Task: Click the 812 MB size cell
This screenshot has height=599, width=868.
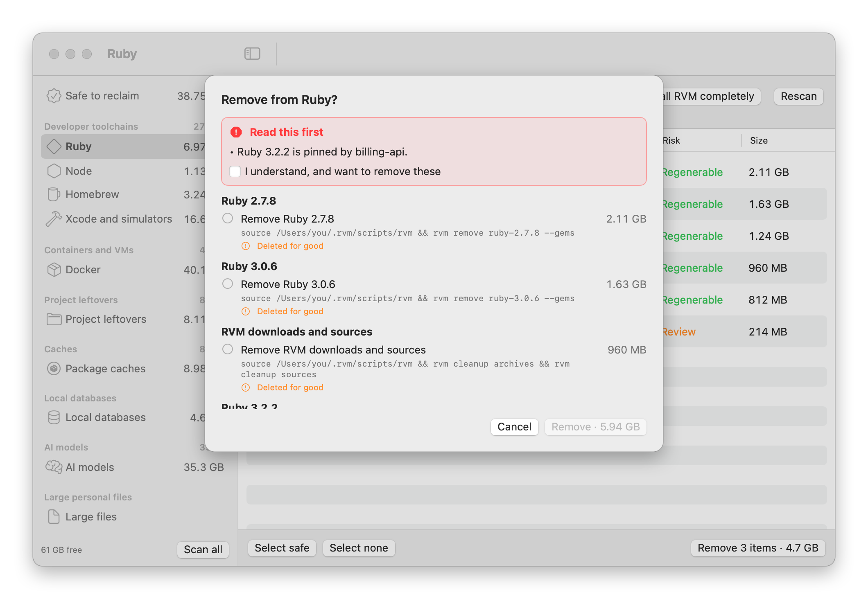Action: pos(768,300)
